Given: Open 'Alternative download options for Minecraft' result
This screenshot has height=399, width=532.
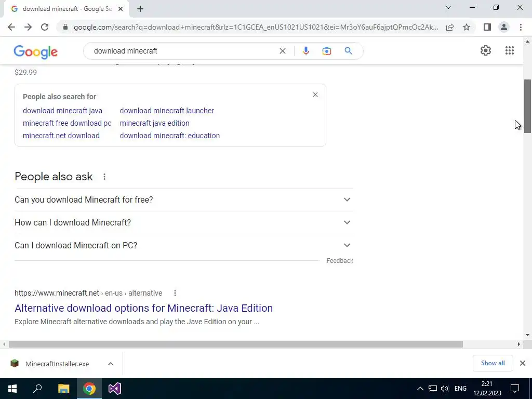Looking at the screenshot, I should pos(143,308).
